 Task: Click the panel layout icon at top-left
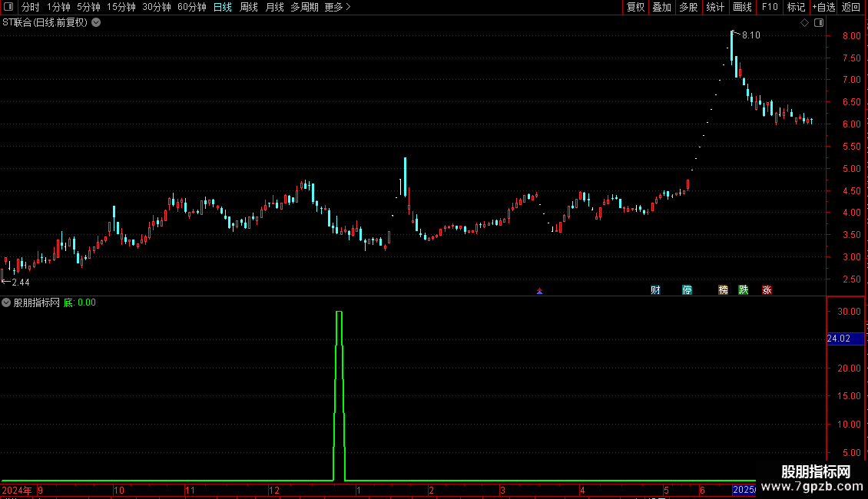8,7
